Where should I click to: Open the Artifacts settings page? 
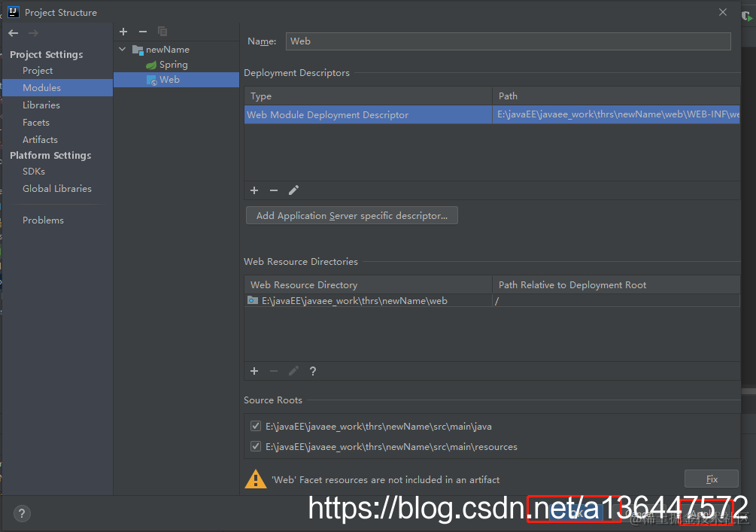tap(40, 140)
